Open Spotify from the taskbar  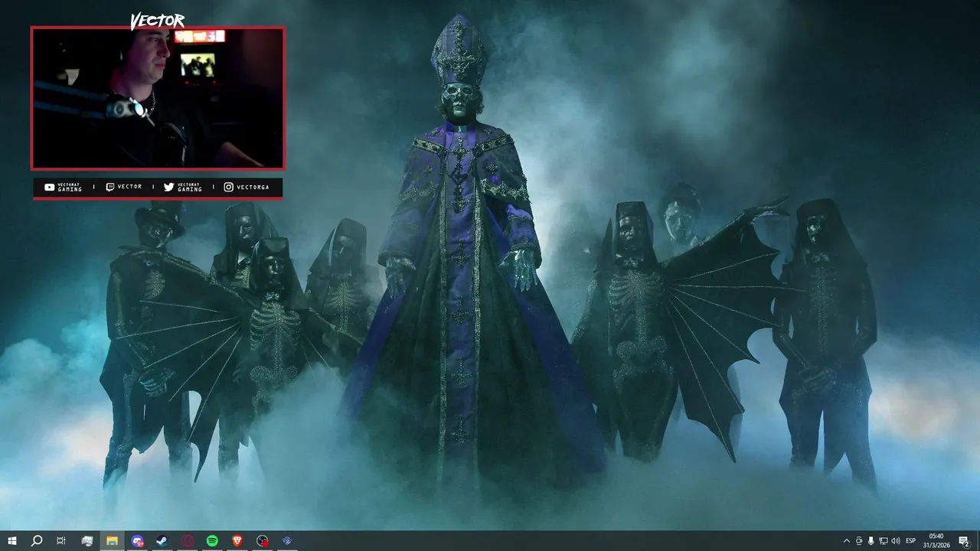(212, 541)
